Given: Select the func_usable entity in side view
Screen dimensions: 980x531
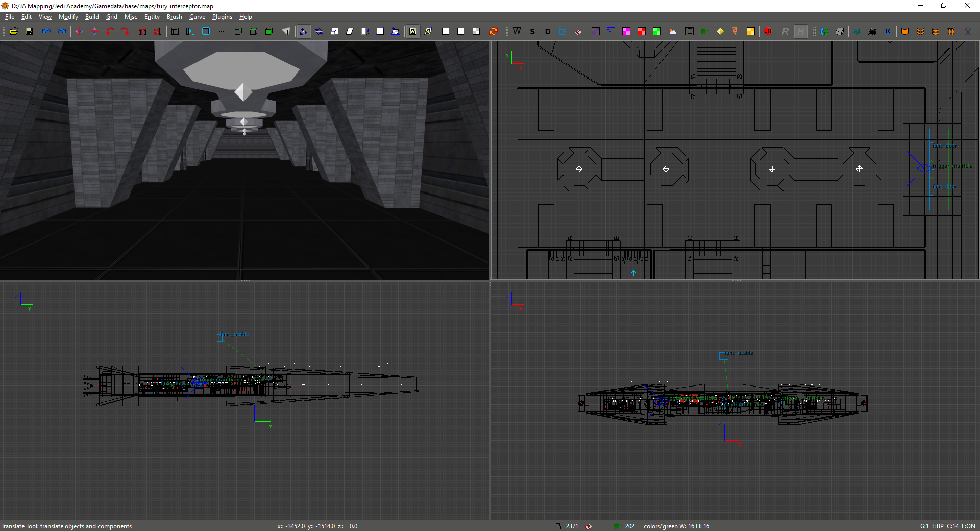Looking at the screenshot, I should (220, 337).
